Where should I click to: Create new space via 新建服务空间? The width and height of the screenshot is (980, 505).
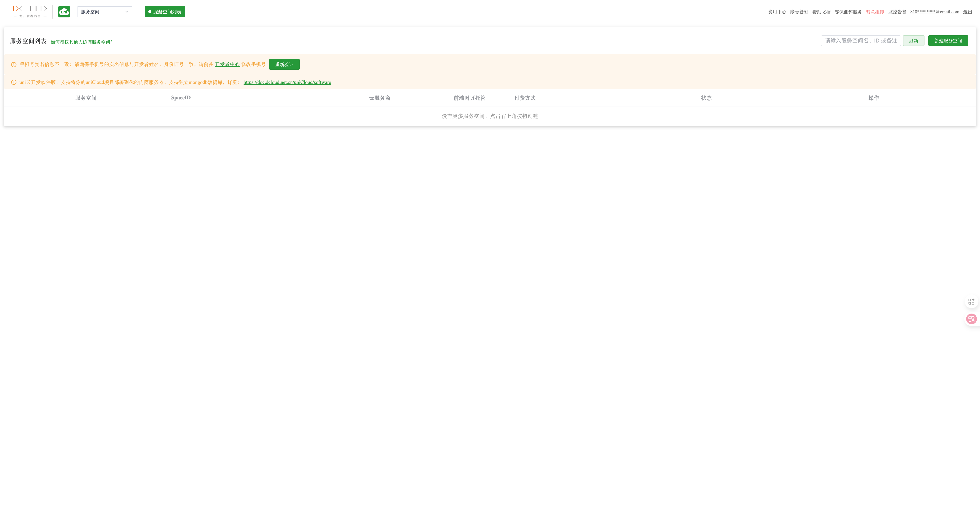point(948,41)
